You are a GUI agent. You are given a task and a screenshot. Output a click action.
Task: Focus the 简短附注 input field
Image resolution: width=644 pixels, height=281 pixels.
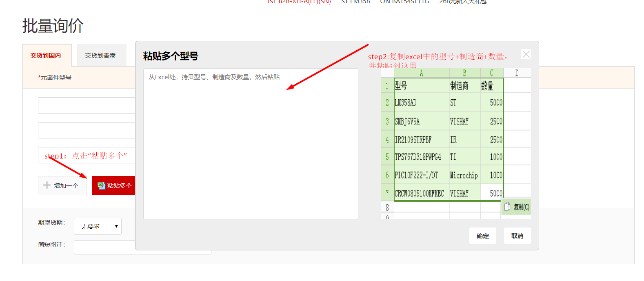[x=142, y=247]
